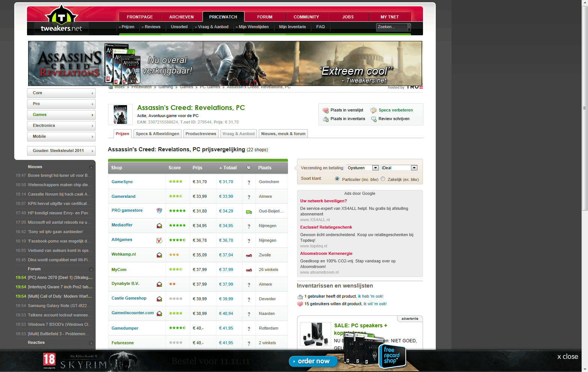Viewport: 588px width, 372px height.
Task: Click the Skyrim order now button
Action: click(313, 361)
